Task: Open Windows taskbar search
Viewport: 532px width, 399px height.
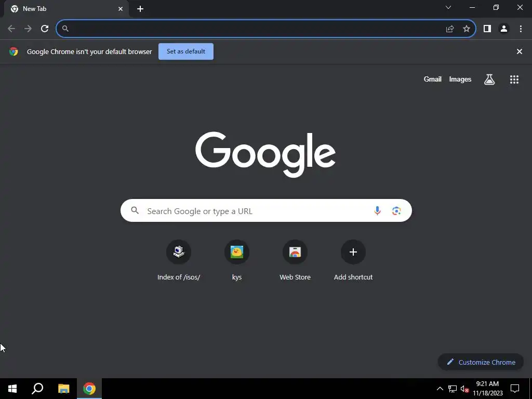Action: tap(37, 389)
